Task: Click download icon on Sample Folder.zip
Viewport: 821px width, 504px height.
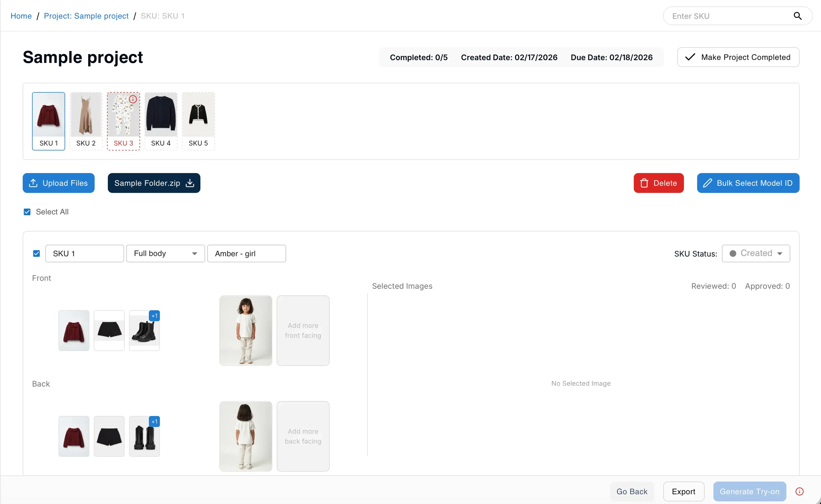Action: pos(190,183)
